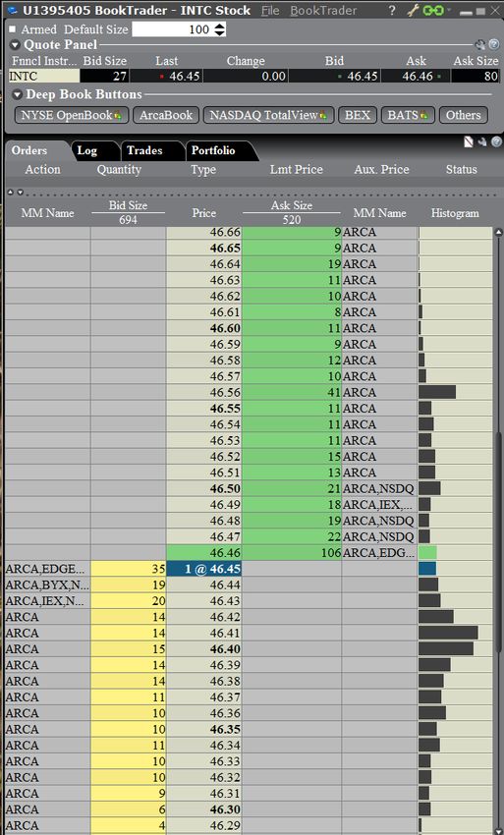Click the BEX button
The height and width of the screenshot is (835, 504).
pos(358,115)
